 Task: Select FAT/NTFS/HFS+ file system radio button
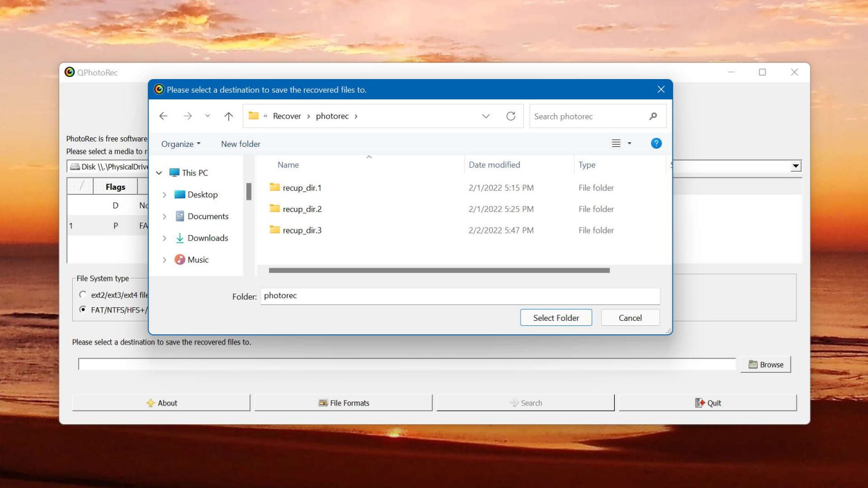[x=83, y=310]
